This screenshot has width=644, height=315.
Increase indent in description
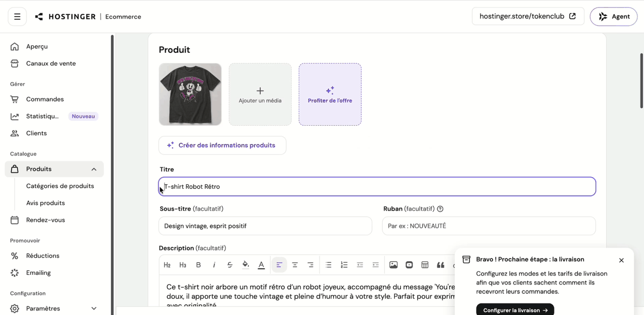point(375,265)
